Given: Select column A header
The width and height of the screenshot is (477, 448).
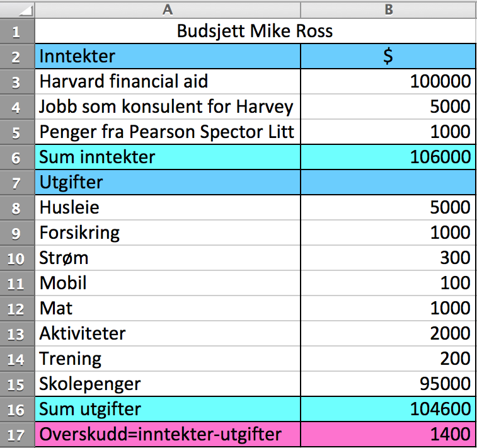Looking at the screenshot, I should [x=167, y=9].
